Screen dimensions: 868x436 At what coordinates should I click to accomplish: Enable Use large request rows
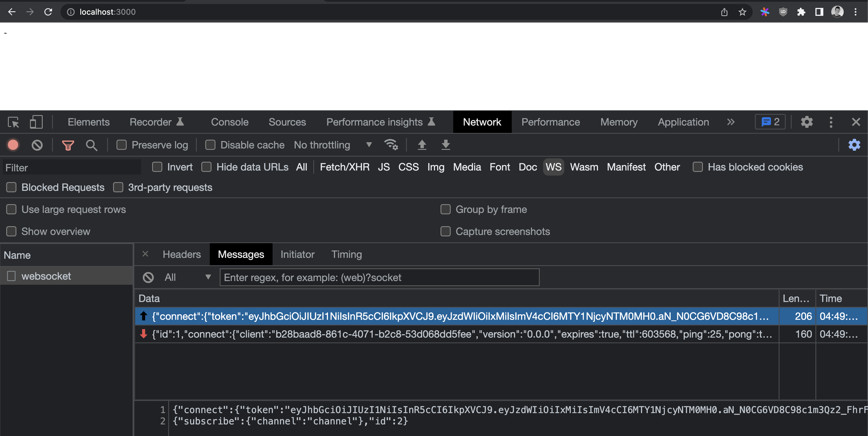(12, 209)
